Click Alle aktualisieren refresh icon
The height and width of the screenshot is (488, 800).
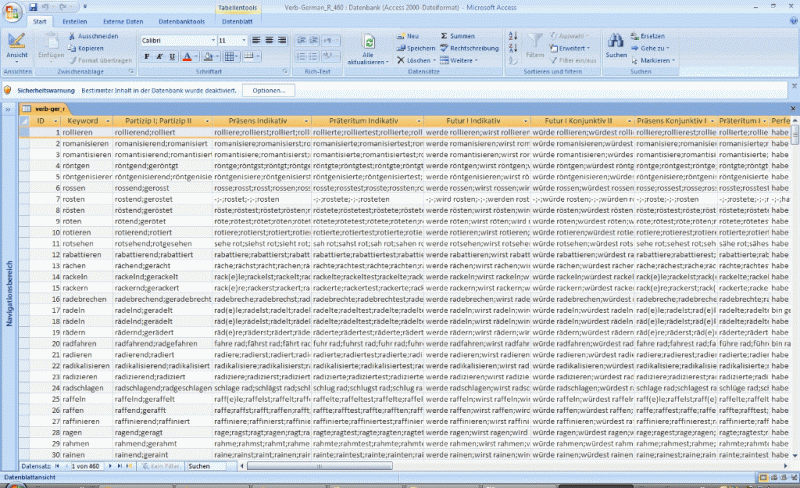click(x=368, y=42)
